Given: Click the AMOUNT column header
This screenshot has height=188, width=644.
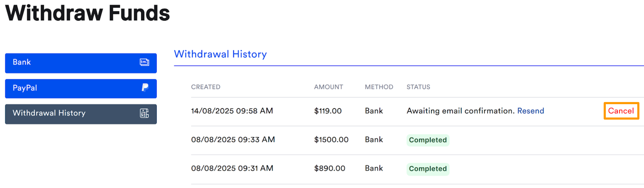Looking at the screenshot, I should point(328,87).
